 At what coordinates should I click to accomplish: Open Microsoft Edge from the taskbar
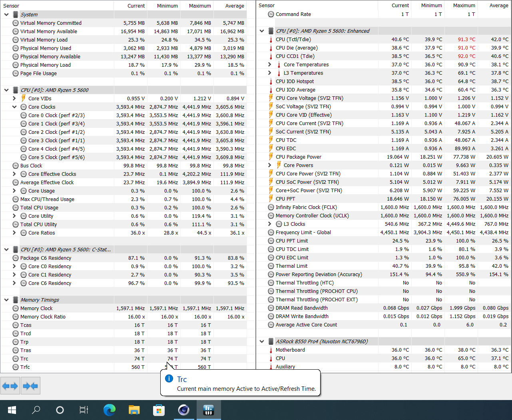110,410
